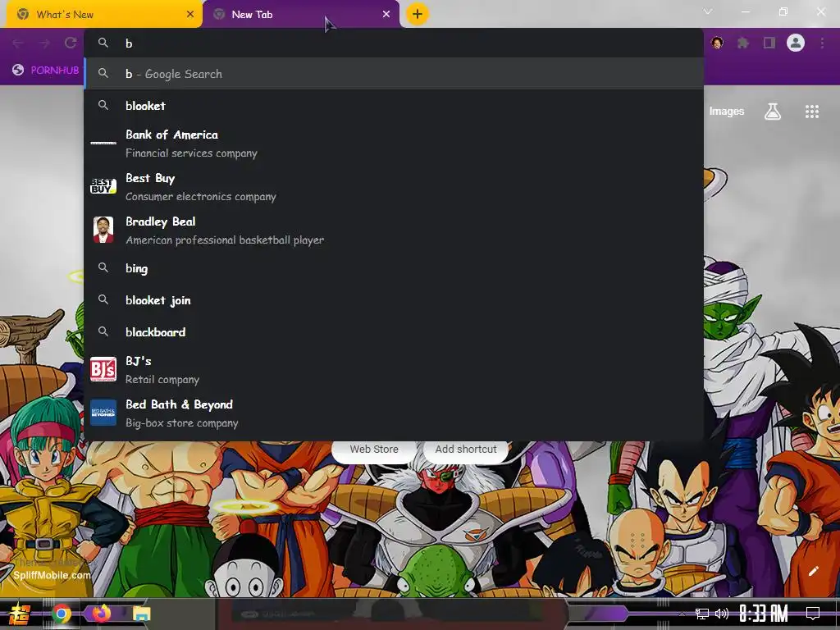Select the Bed Bath & Beyond suggestion
The image size is (840, 630).
coord(394,413)
